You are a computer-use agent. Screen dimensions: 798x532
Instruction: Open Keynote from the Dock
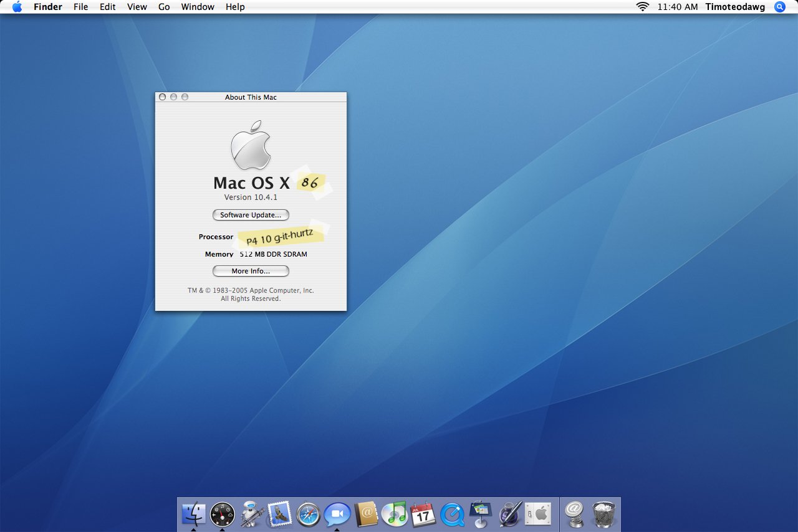481,514
